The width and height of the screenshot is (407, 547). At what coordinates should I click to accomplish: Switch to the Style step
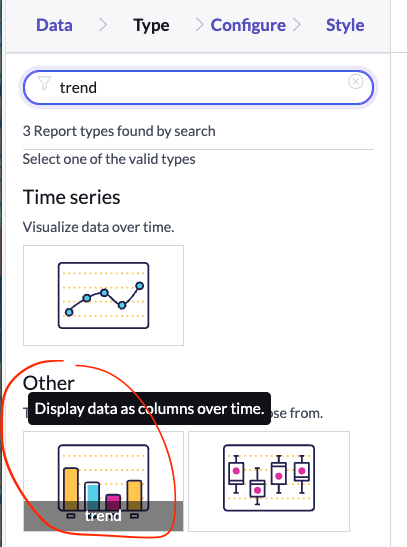pyautogui.click(x=345, y=25)
